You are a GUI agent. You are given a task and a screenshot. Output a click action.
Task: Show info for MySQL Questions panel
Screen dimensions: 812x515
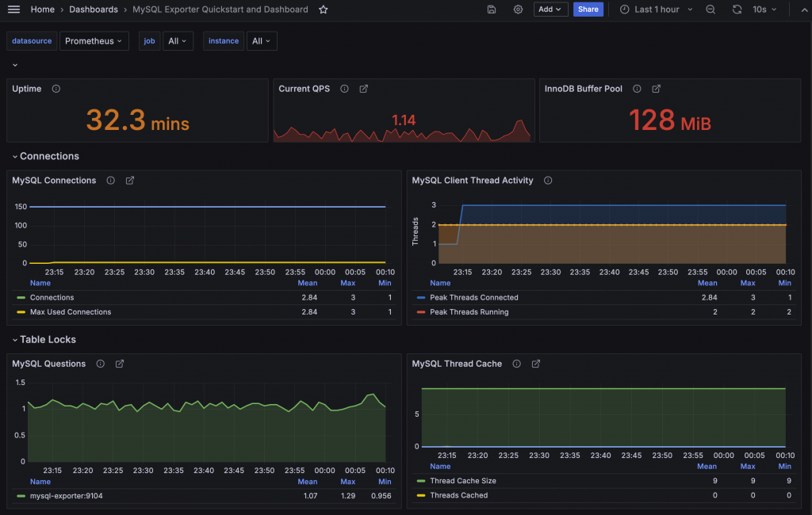pos(101,364)
